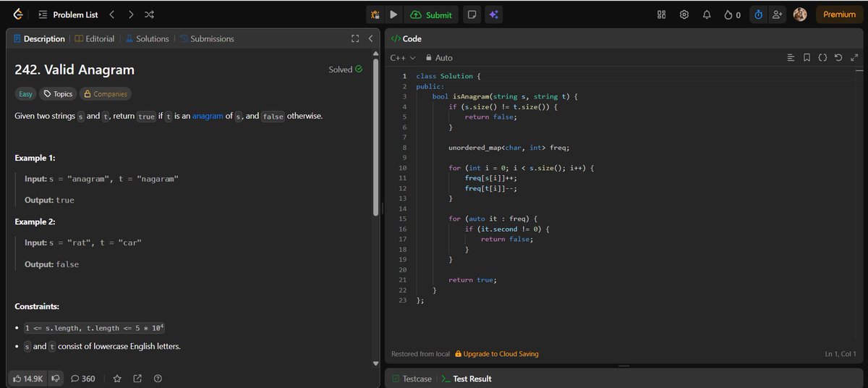Select the Code panel tab
Viewport: 868px width, 388px height.
(x=407, y=38)
